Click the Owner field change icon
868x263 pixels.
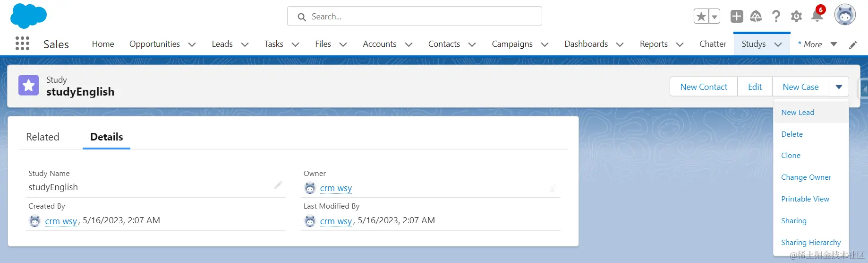pos(553,188)
